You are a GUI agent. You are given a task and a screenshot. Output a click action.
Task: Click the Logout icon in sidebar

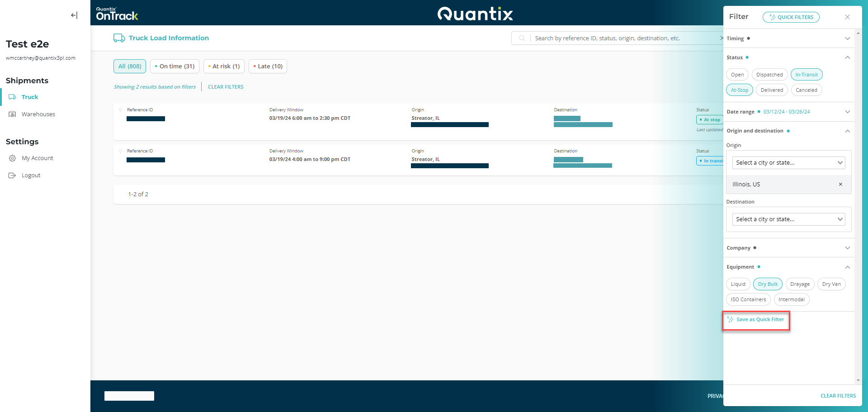pos(12,175)
